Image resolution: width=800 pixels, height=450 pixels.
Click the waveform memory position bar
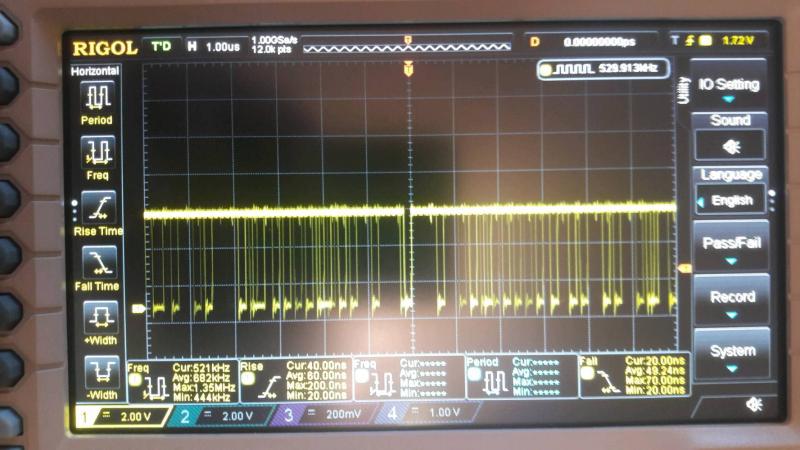(x=407, y=45)
